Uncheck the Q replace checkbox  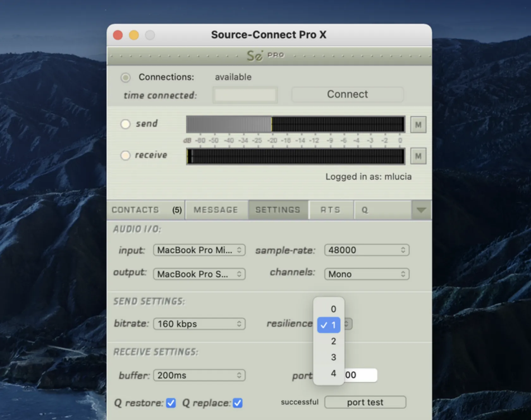238,403
